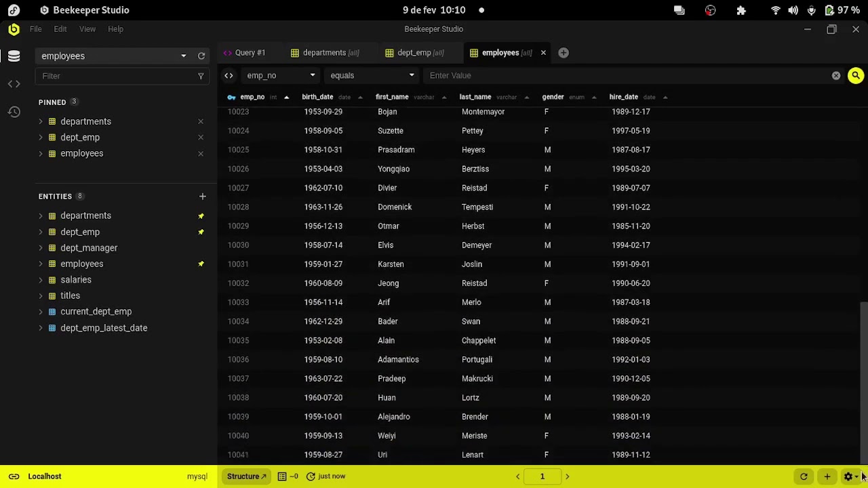The height and width of the screenshot is (488, 868).
Task: Refresh the employees database entity list
Action: 201,56
